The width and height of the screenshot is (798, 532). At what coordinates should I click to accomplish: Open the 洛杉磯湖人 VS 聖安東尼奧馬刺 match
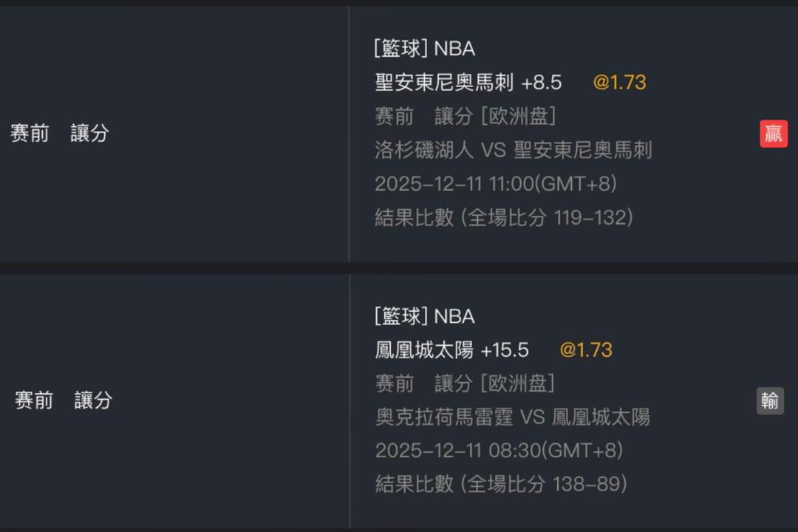(513, 151)
